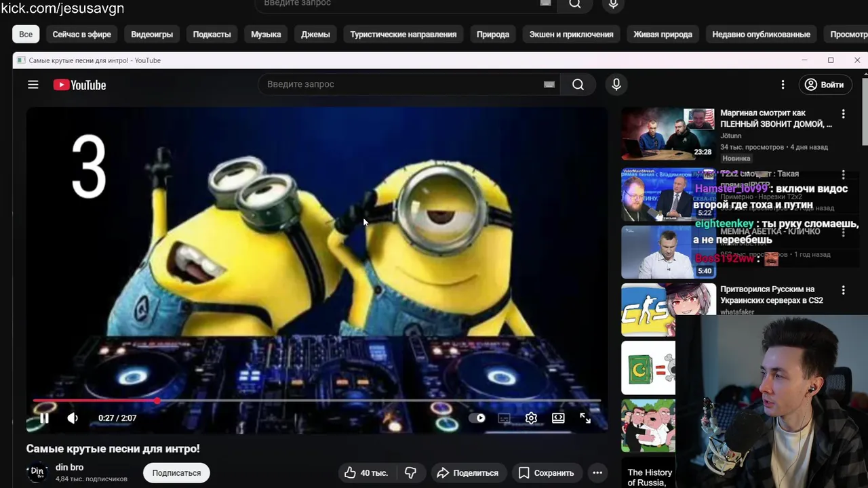Open menu for Маргинал смотрит video
The width and height of the screenshot is (868, 488).
pos(843,115)
